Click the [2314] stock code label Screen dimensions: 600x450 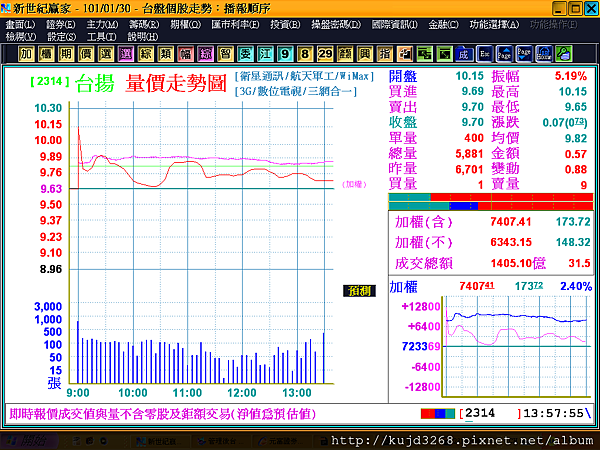50,81
